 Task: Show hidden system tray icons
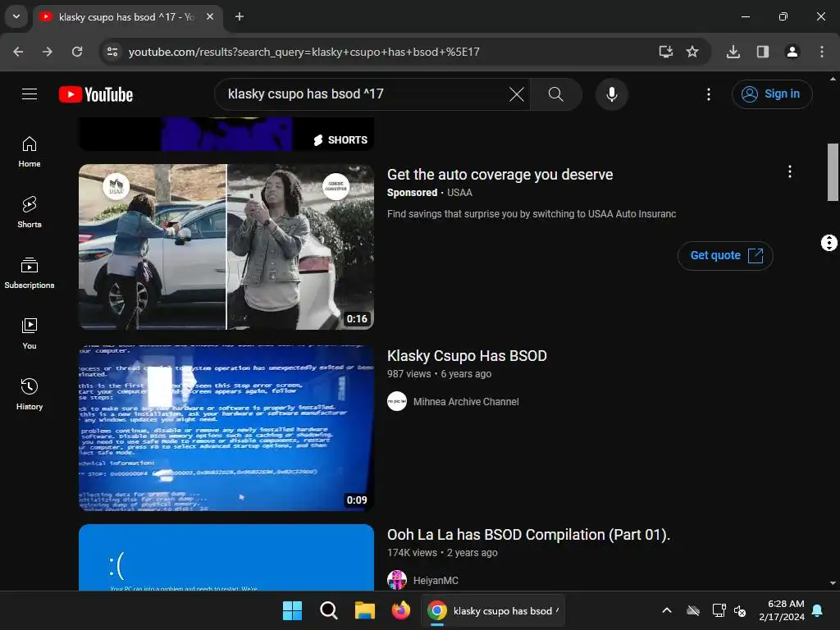pos(667,610)
